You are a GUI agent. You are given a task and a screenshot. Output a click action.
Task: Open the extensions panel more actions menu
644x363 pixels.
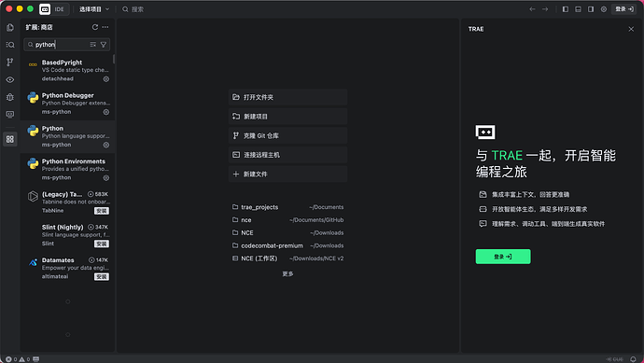pos(105,27)
